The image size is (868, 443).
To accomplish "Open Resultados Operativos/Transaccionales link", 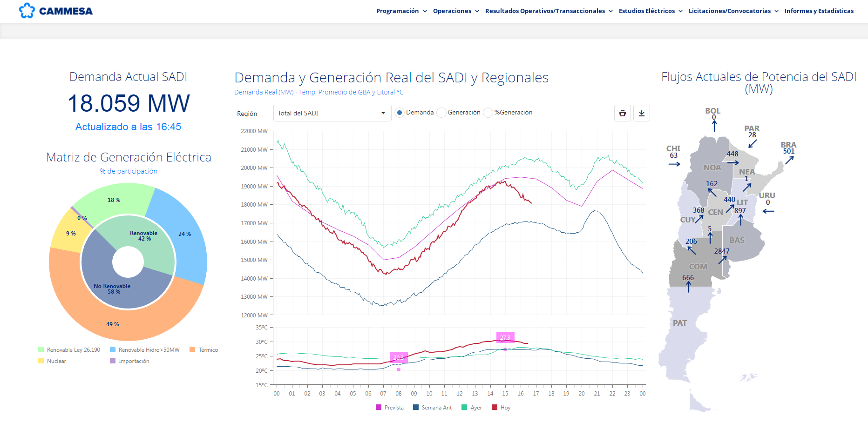I will (549, 11).
